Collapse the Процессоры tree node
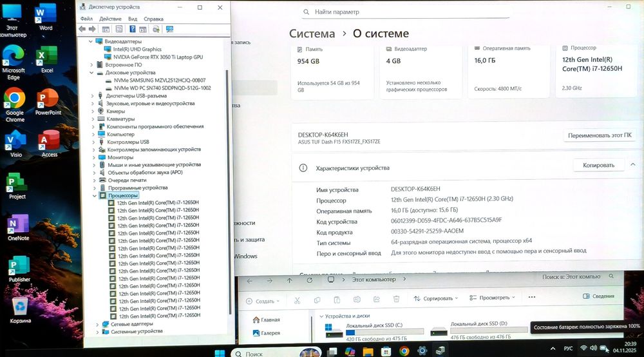Image resolution: width=644 pixels, height=357 pixels. coord(95,195)
